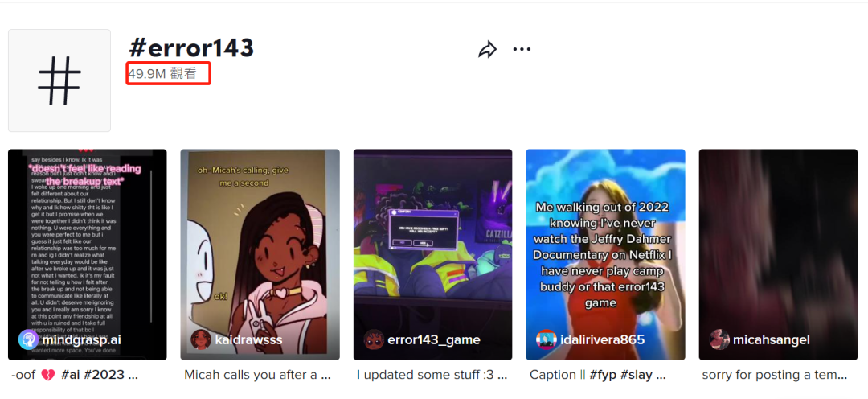Open the three-dots more options menu
The height and width of the screenshot is (399, 868).
click(x=522, y=49)
